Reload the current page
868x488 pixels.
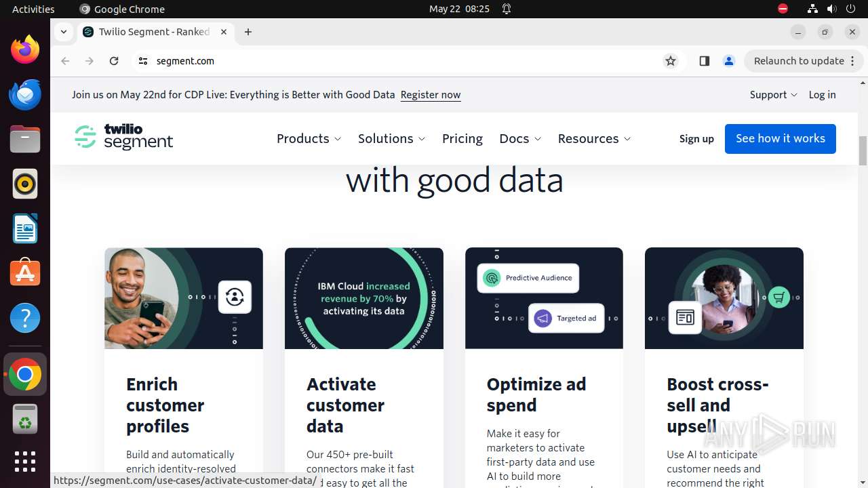(114, 61)
